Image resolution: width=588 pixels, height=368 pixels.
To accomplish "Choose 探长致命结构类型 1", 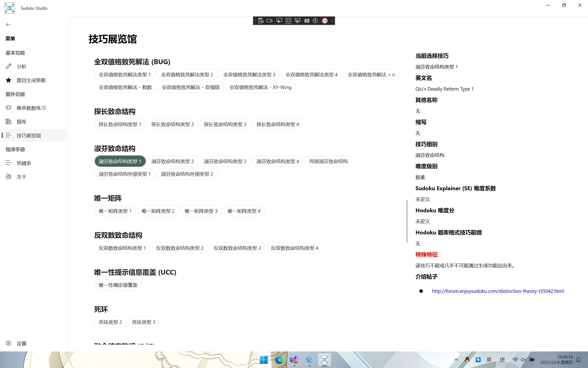I will [x=120, y=124].
